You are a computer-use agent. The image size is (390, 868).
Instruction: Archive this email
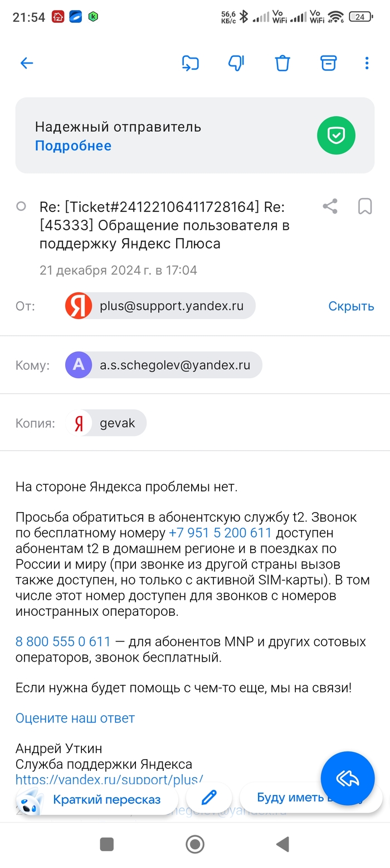tap(329, 63)
